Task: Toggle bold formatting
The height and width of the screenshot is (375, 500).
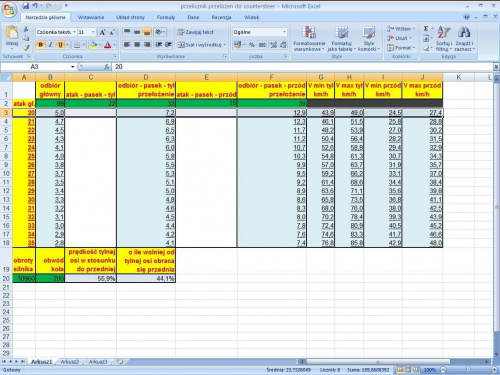Action: pos(40,45)
